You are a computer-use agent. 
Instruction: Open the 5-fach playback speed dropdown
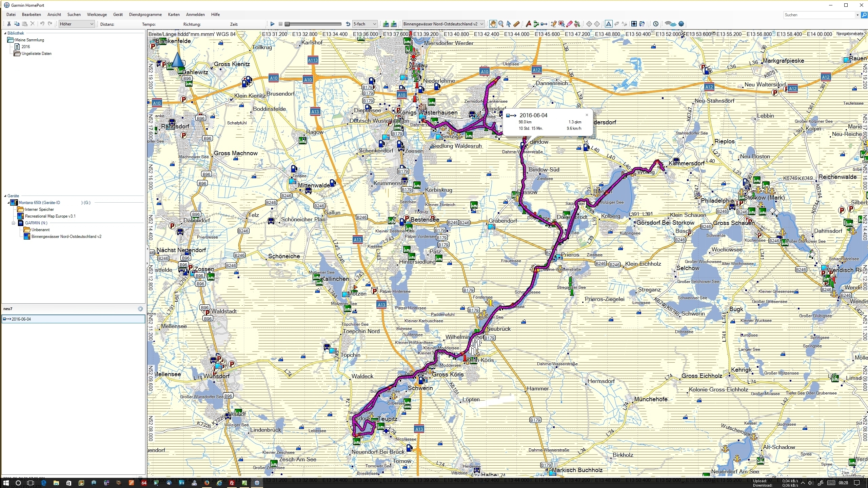[x=374, y=24]
